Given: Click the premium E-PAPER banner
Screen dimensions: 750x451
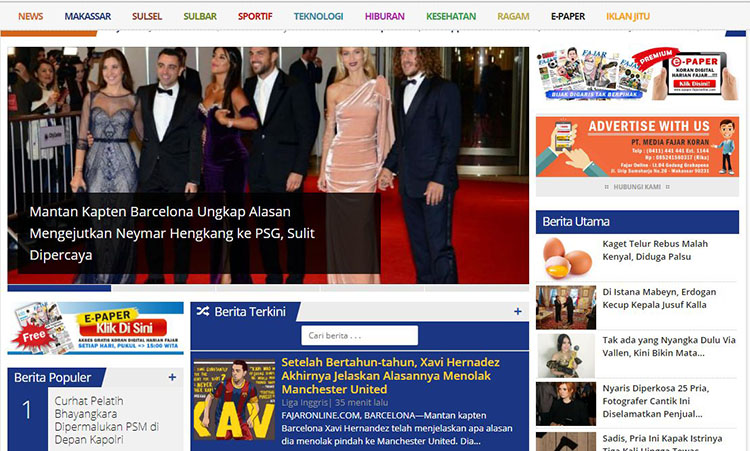Looking at the screenshot, I should pyautogui.click(x=637, y=74).
